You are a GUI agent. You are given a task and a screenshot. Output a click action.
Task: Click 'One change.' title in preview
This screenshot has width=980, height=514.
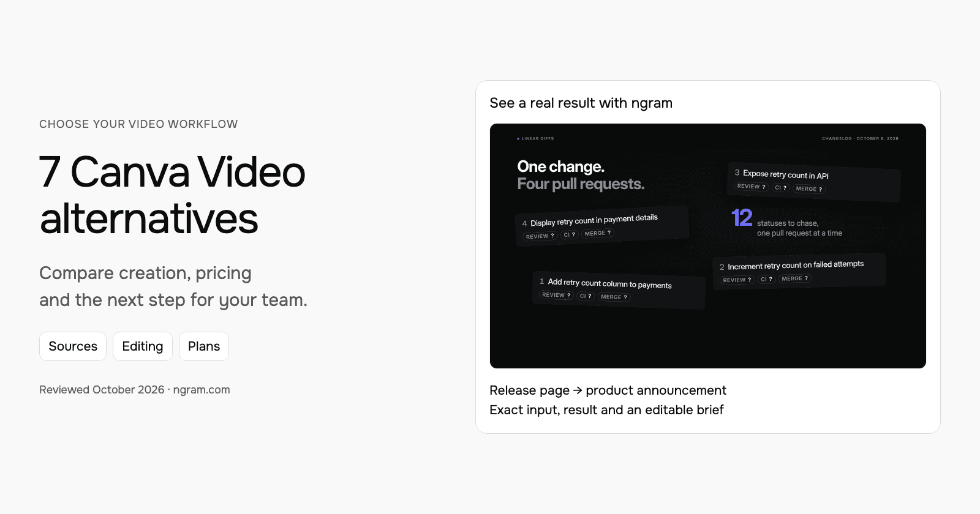click(x=560, y=166)
